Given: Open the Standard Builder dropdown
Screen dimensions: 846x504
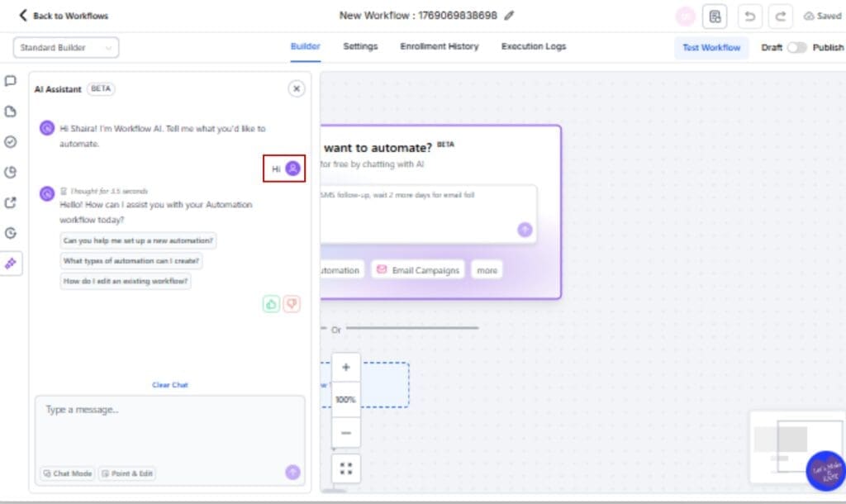Looking at the screenshot, I should (x=65, y=47).
